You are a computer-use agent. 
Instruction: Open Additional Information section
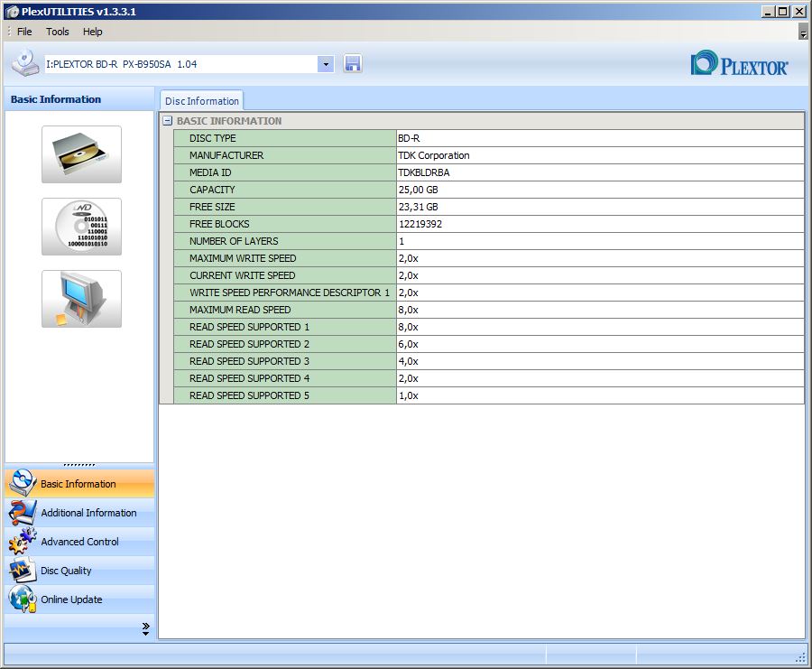click(x=79, y=513)
